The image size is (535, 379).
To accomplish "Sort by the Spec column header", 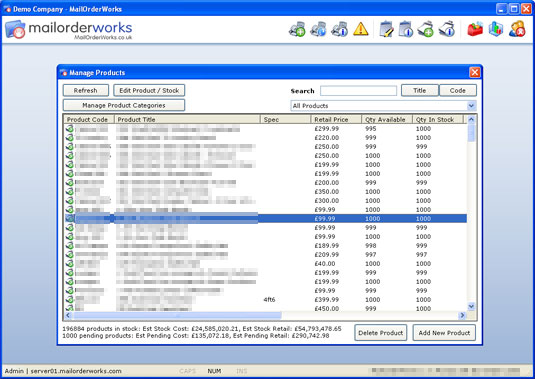I will pyautogui.click(x=286, y=119).
